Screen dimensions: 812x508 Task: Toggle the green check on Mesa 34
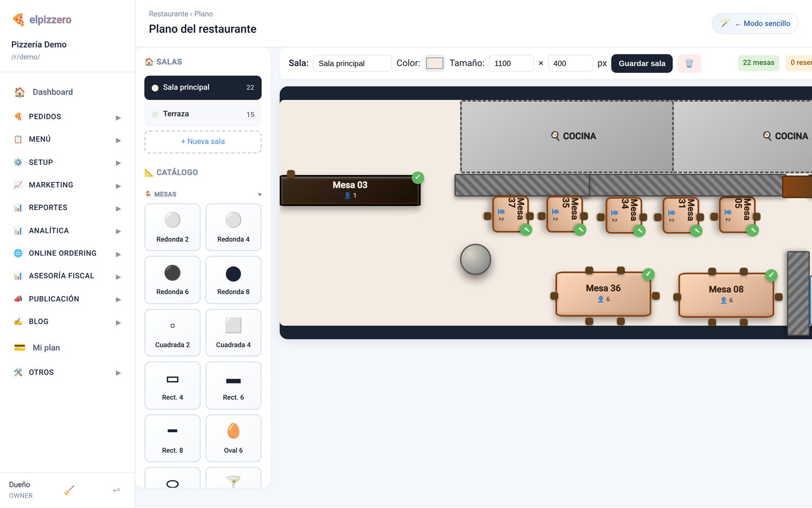[x=639, y=231]
